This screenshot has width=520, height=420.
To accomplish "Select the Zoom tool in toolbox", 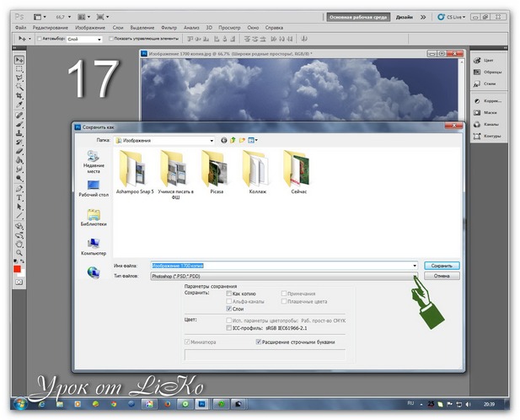I will pyautogui.click(x=19, y=253).
